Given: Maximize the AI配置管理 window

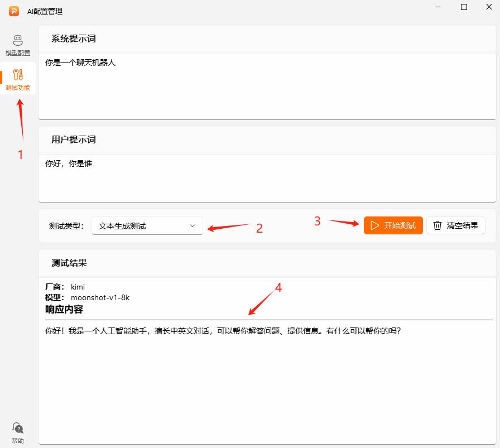Looking at the screenshot, I should click(x=463, y=7).
